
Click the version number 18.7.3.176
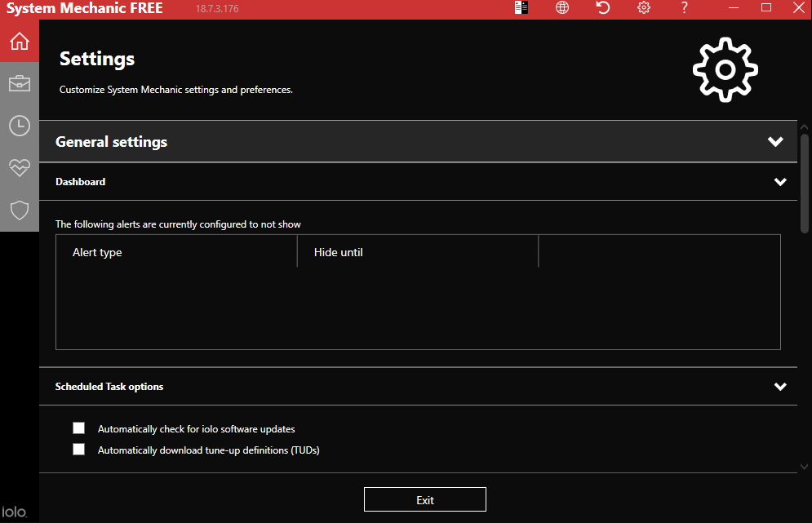(217, 9)
